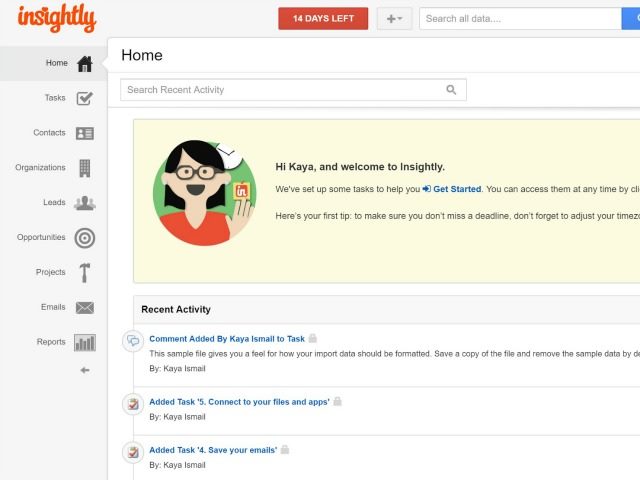
Task: Open Opportunities via the target icon
Action: (x=85, y=238)
